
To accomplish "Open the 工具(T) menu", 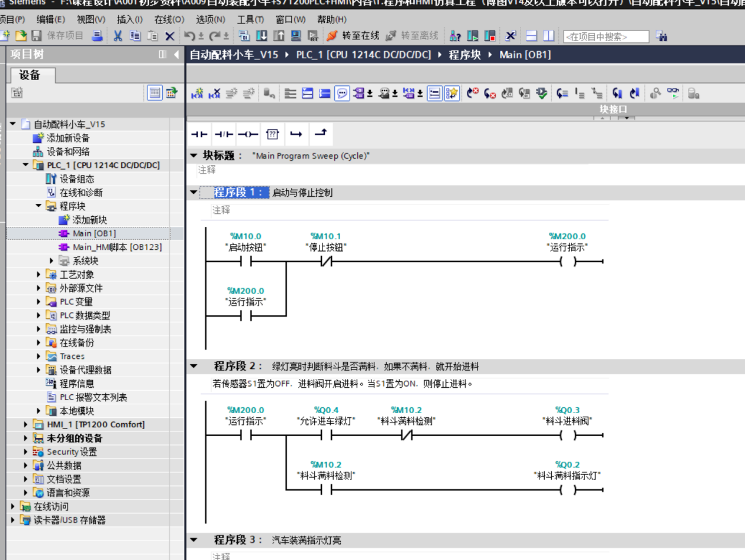I will (250, 19).
